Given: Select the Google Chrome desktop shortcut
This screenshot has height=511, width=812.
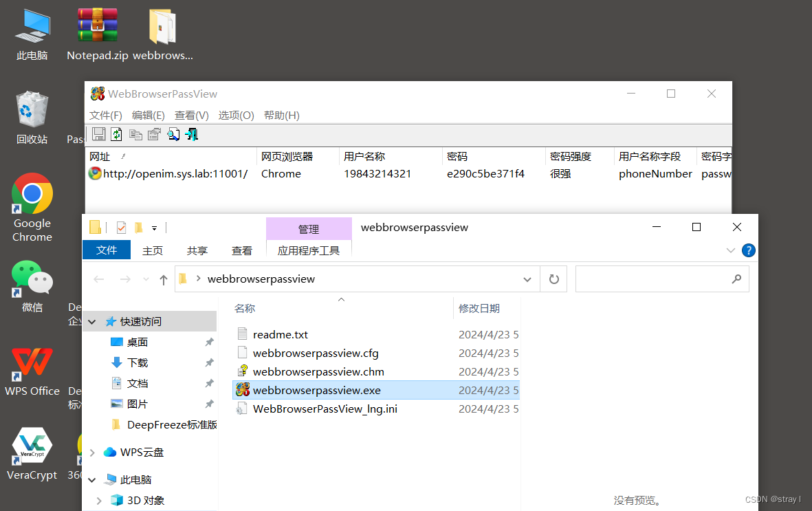Looking at the screenshot, I should 32,208.
